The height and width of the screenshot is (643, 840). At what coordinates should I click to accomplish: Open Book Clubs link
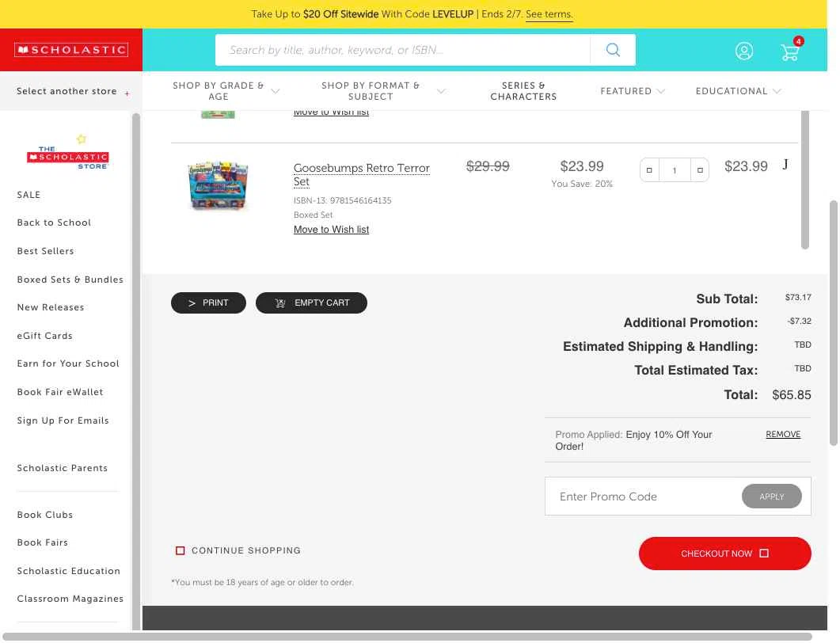pyautogui.click(x=45, y=515)
